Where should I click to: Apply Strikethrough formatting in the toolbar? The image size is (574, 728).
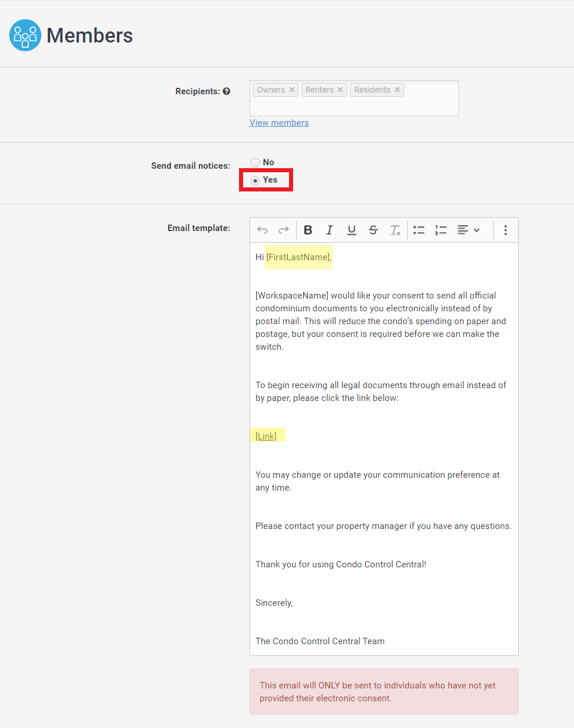pos(373,229)
